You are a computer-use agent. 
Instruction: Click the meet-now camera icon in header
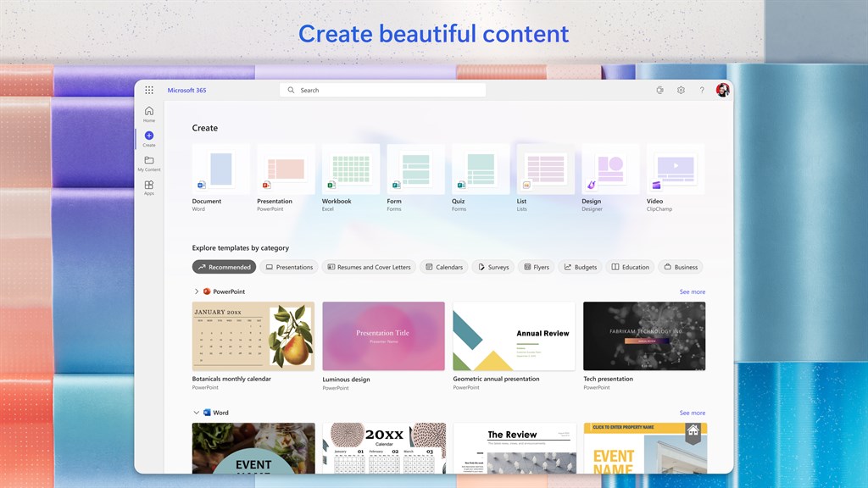tap(659, 90)
